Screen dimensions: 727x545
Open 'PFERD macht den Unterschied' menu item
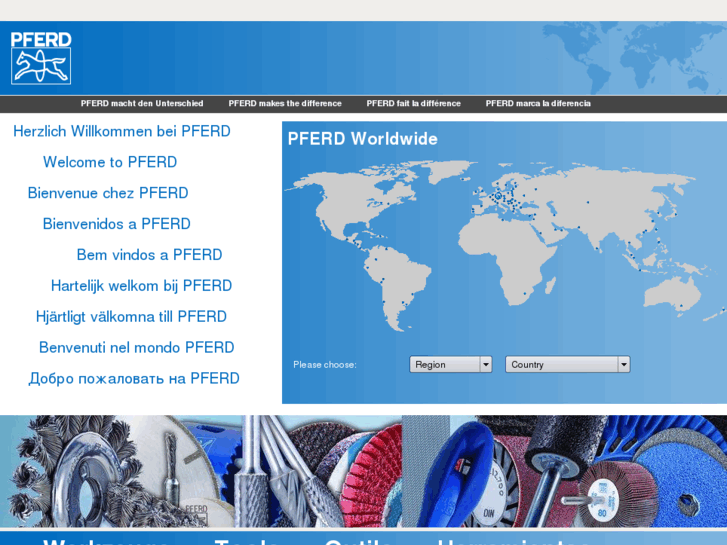tap(142, 103)
